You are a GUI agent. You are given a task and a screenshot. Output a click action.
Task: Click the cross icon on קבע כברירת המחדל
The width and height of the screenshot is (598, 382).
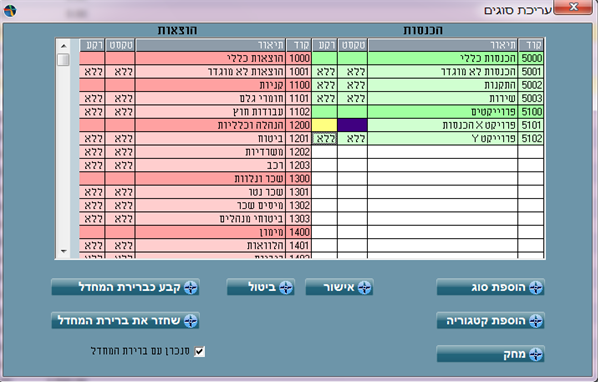(191, 287)
